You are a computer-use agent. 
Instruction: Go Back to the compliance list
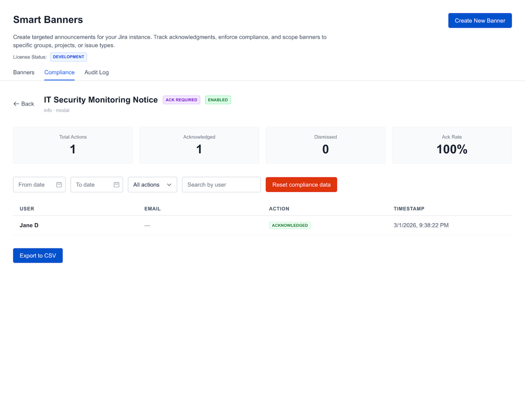pyautogui.click(x=24, y=104)
